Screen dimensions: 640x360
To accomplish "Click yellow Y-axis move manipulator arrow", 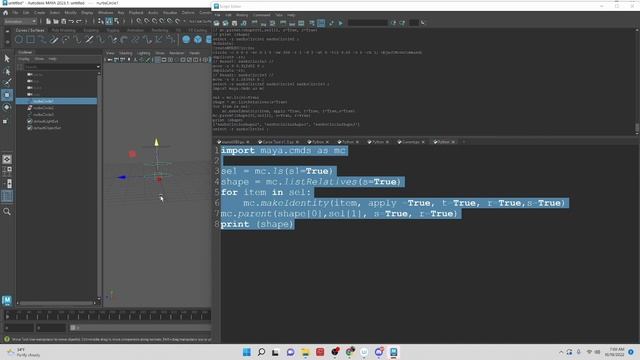I will click(156, 142).
